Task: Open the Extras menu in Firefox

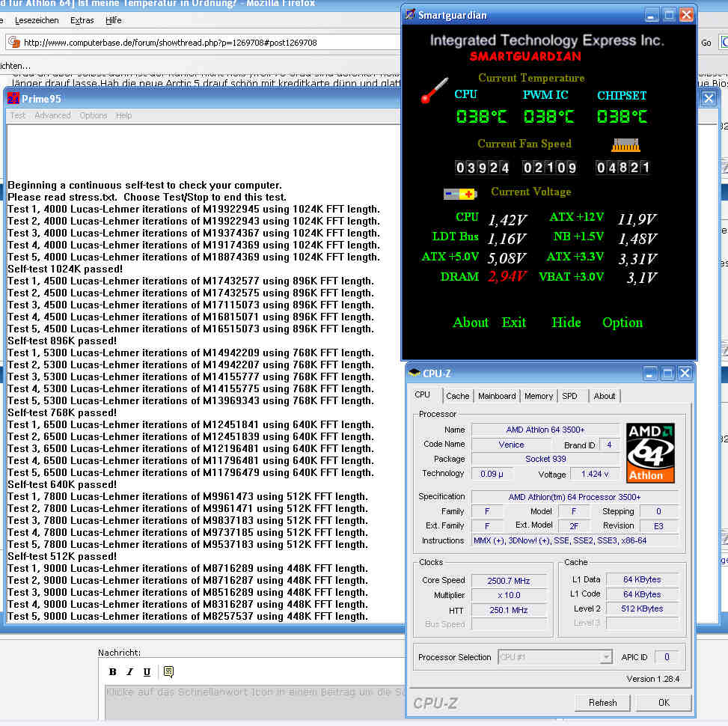Action: tap(82, 20)
